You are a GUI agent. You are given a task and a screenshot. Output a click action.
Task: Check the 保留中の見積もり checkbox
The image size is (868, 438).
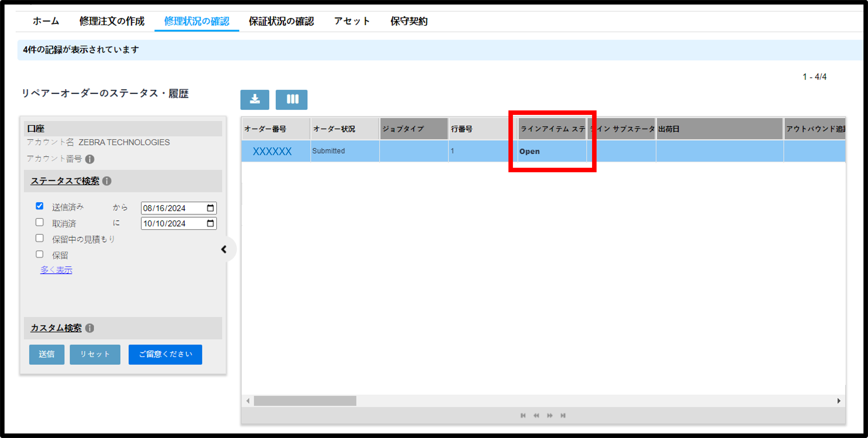point(39,238)
